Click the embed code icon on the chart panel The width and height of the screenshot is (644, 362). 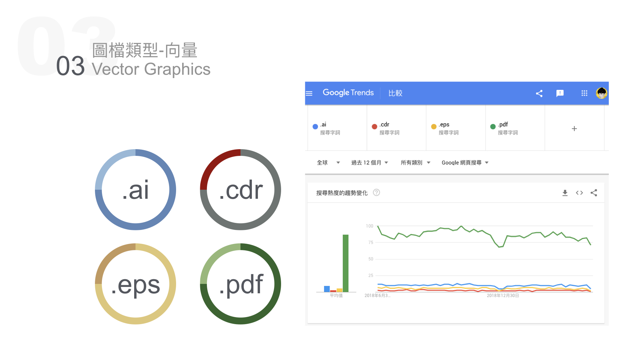(x=579, y=193)
